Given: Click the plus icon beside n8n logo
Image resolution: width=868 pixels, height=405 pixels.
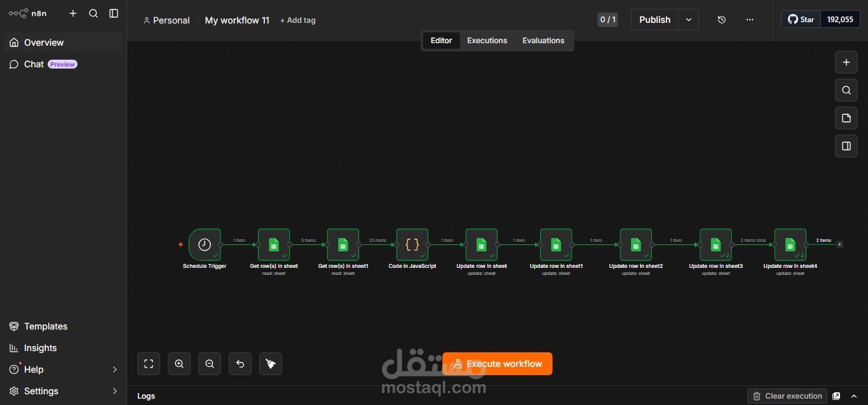Looking at the screenshot, I should (73, 13).
